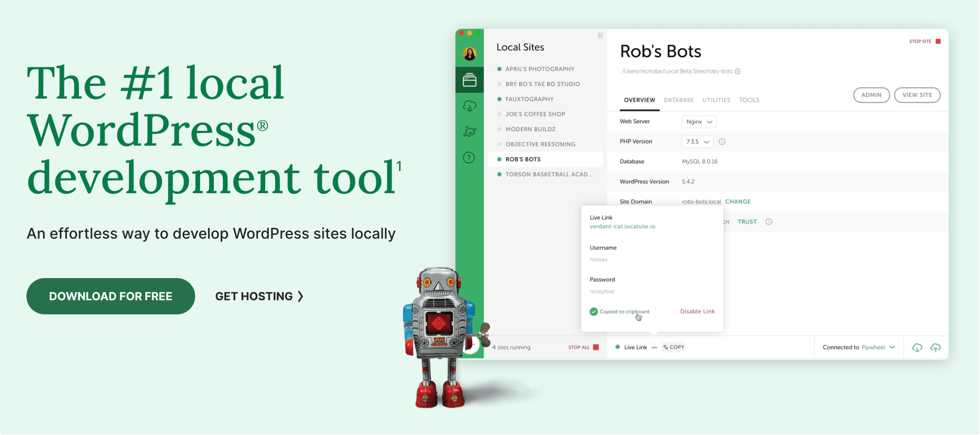Click the site path /Users/nicholas/Local Beta Sites/robs-bots

coord(677,72)
